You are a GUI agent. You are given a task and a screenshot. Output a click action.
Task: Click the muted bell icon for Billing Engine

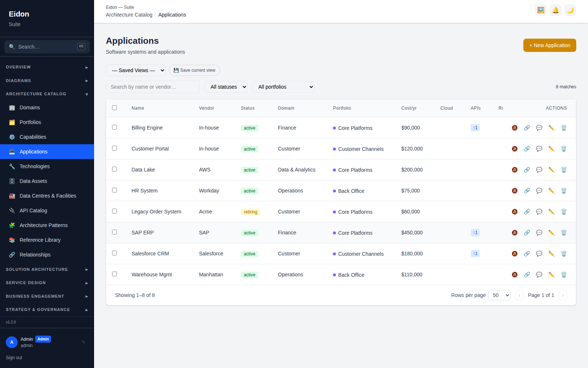[x=514, y=128]
